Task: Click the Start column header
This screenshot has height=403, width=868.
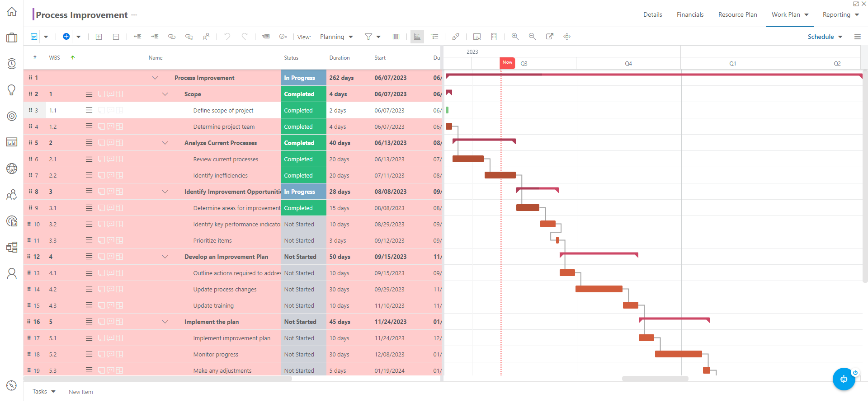Action: 380,57
